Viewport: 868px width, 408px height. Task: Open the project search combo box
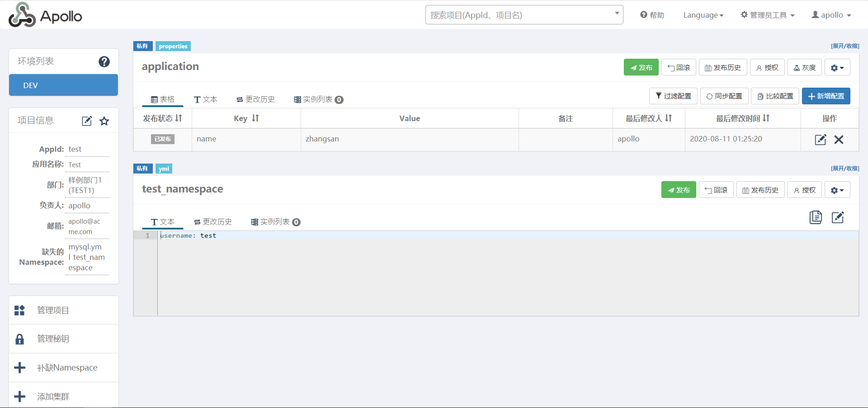pos(524,15)
